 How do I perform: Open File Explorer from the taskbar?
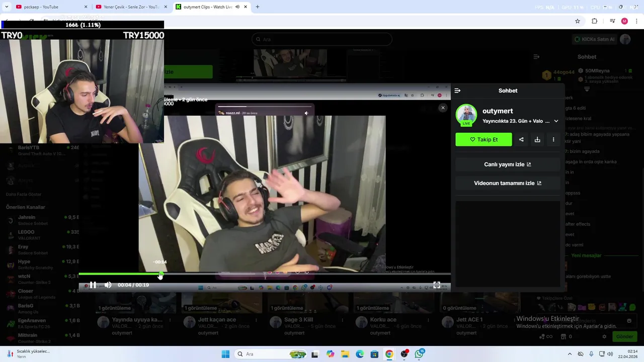pos(345,354)
